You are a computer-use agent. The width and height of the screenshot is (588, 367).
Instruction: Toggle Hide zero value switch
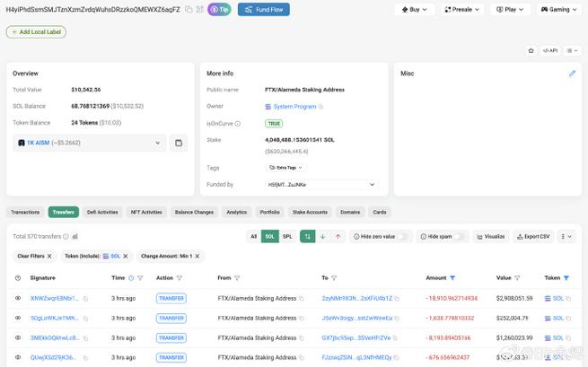[404, 236]
